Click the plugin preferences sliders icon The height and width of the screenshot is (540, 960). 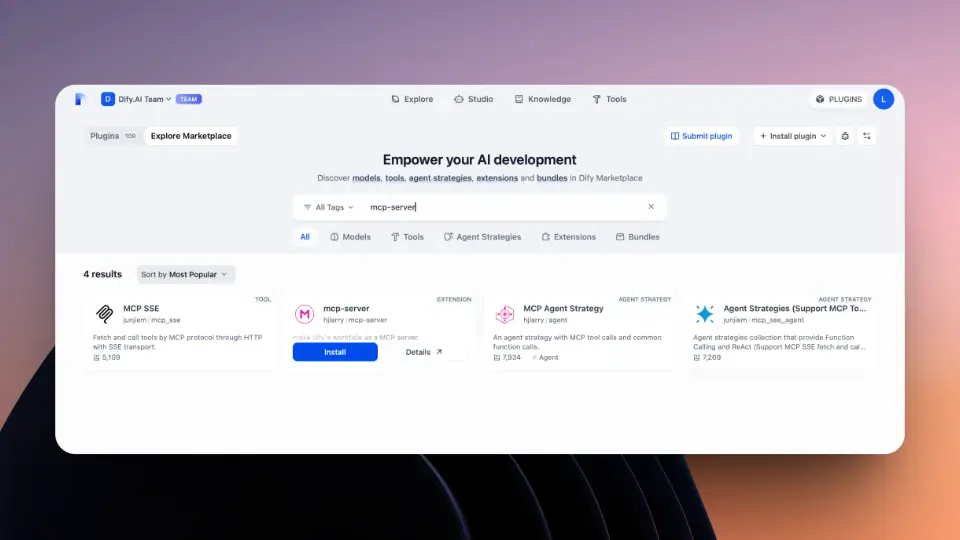(867, 136)
